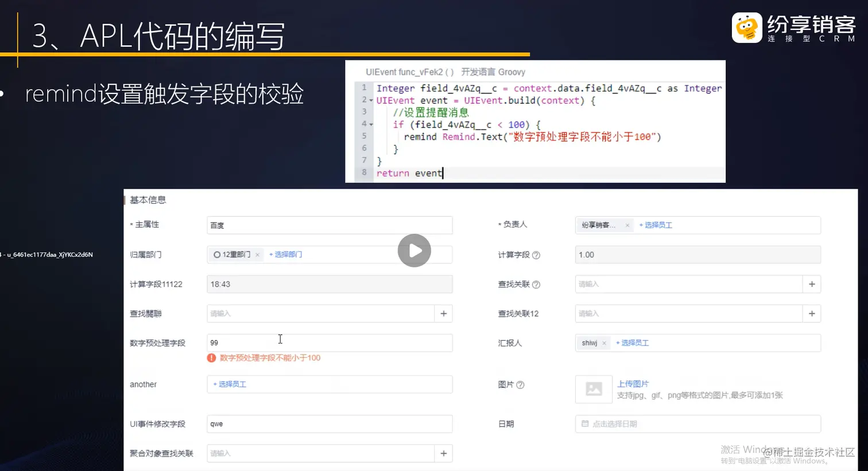
Task: Focus 查找關聯 input field
Action: 321,313
